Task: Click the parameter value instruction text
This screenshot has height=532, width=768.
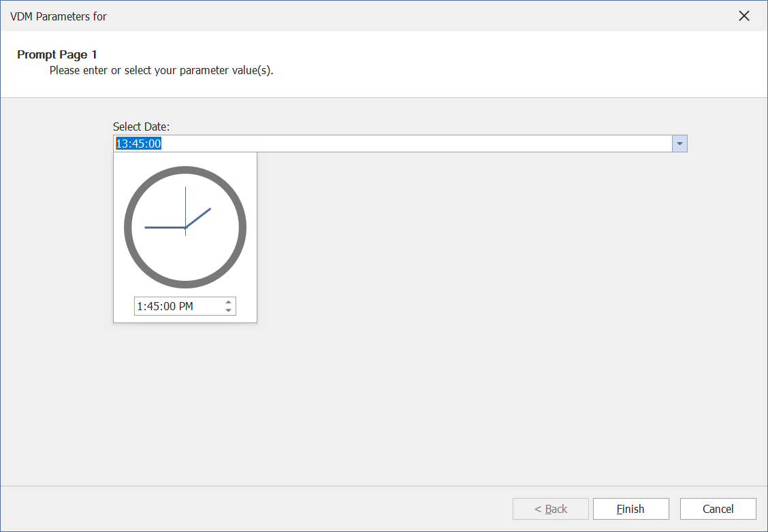Action: (161, 71)
